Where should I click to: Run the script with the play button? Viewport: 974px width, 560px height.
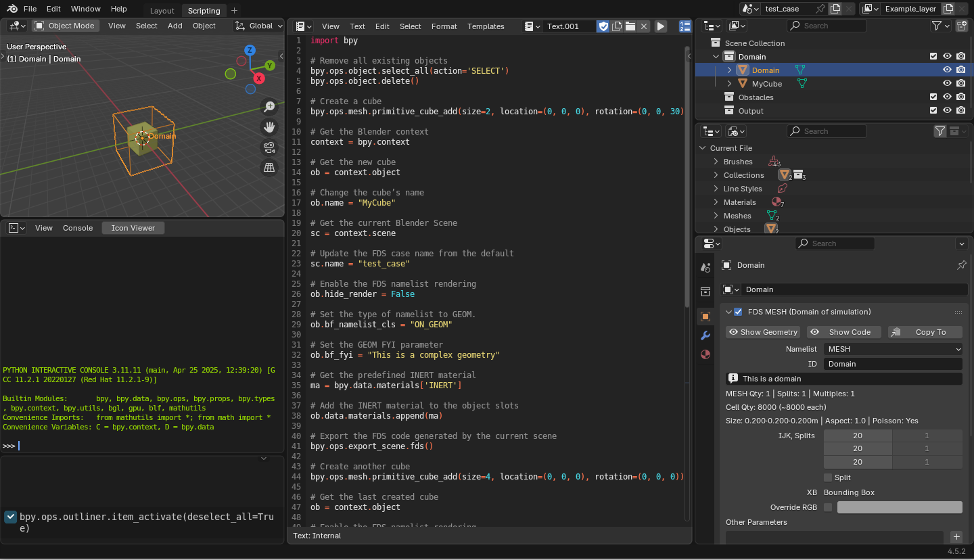pos(661,26)
